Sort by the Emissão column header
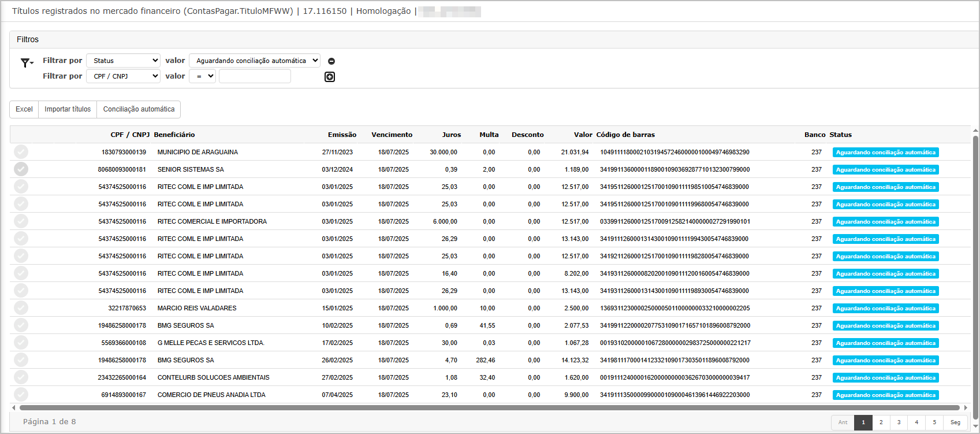 coord(342,135)
